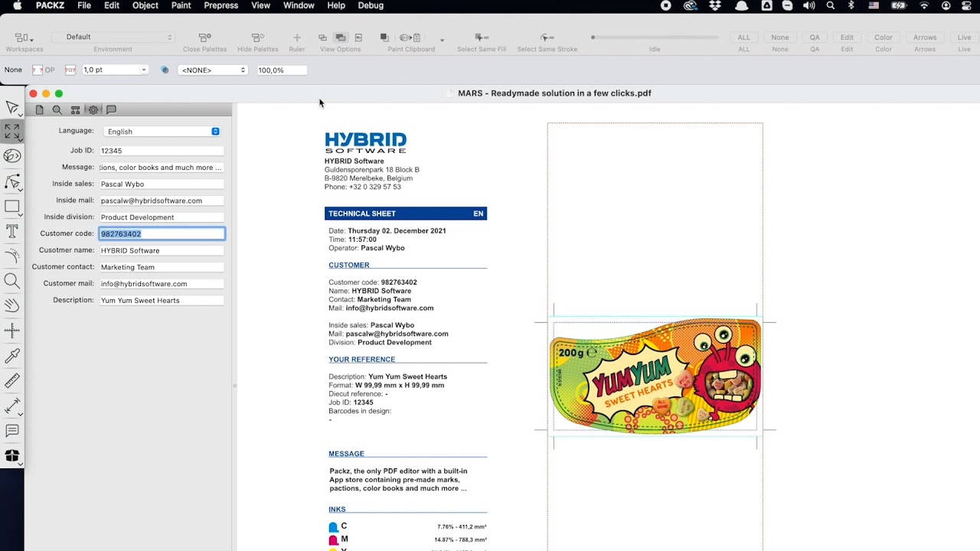
Task: Pick the Rectangle shape tool
Action: [x=11, y=207]
